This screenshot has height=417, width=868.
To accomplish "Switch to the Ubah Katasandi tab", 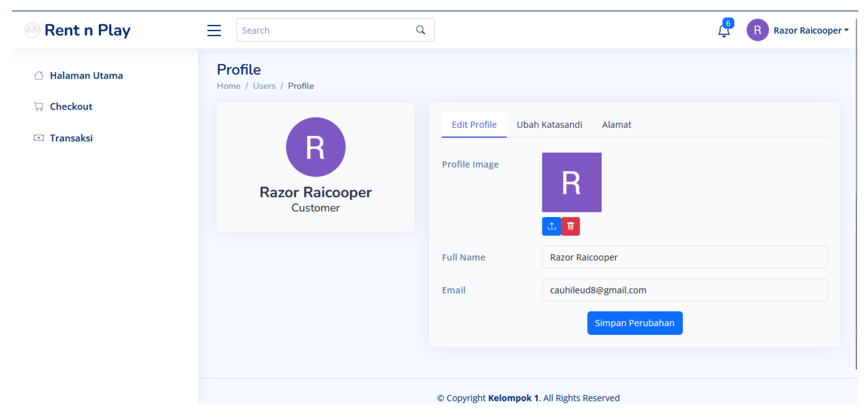I will [x=549, y=125].
